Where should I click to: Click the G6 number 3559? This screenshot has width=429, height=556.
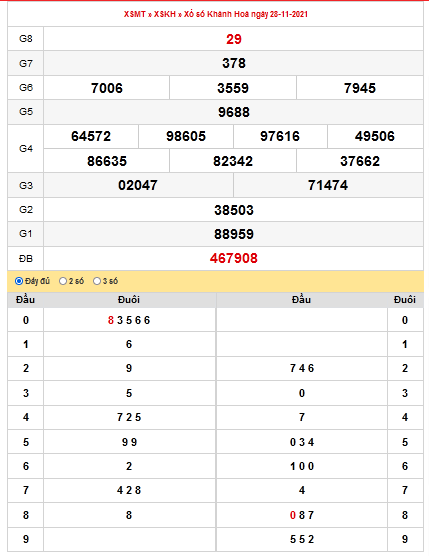pos(233,88)
